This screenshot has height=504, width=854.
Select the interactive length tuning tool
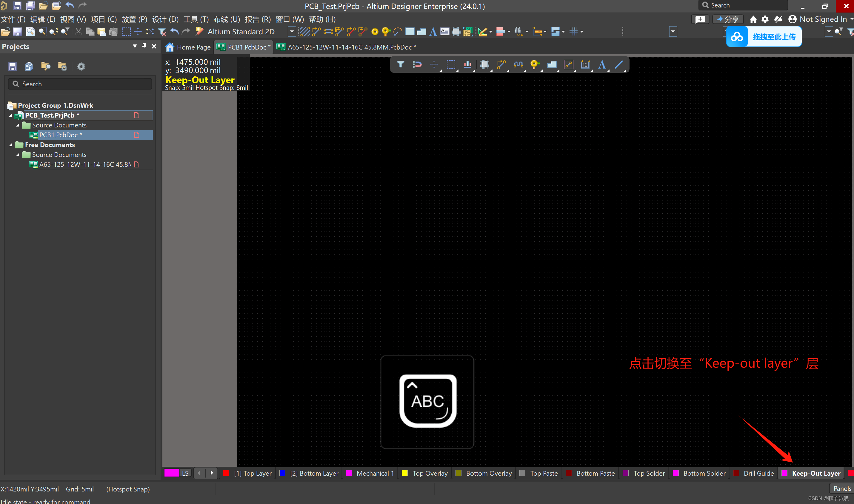[x=518, y=64]
